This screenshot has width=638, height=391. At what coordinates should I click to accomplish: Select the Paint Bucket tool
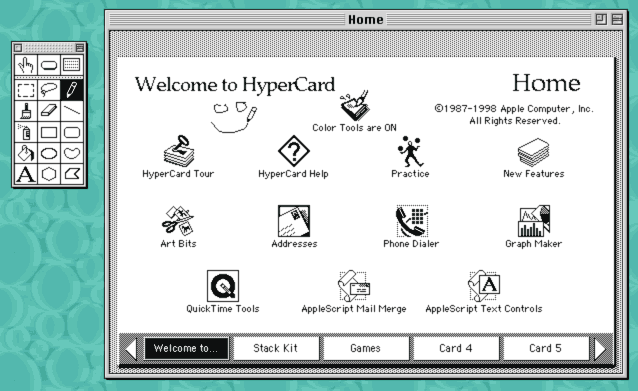pyautogui.click(x=26, y=153)
